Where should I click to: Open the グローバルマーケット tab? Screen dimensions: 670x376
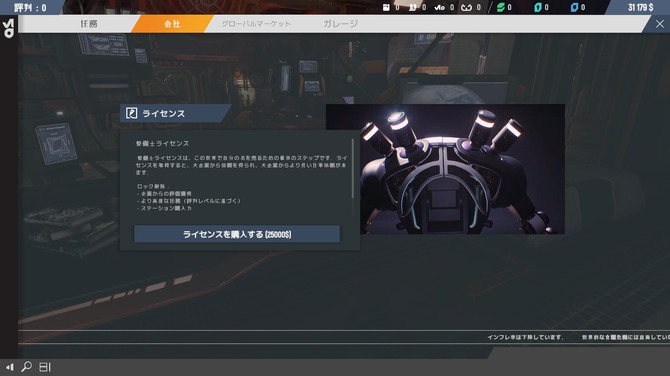(256, 24)
